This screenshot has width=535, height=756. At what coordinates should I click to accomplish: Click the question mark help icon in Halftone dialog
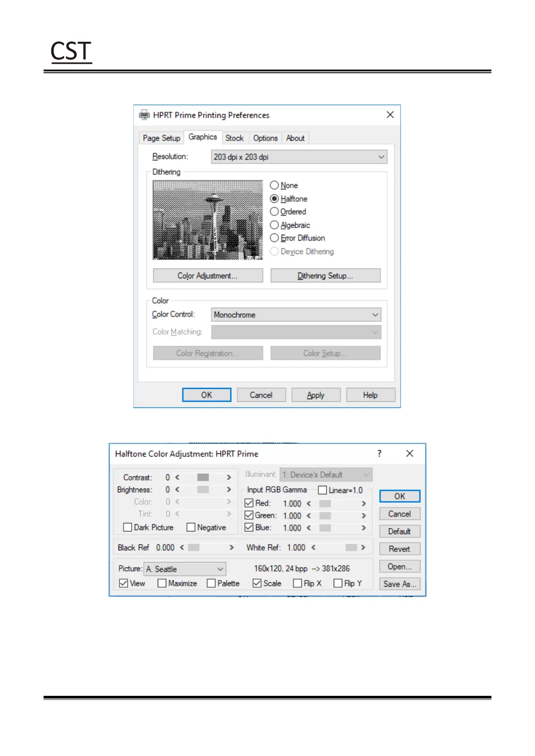(x=380, y=453)
